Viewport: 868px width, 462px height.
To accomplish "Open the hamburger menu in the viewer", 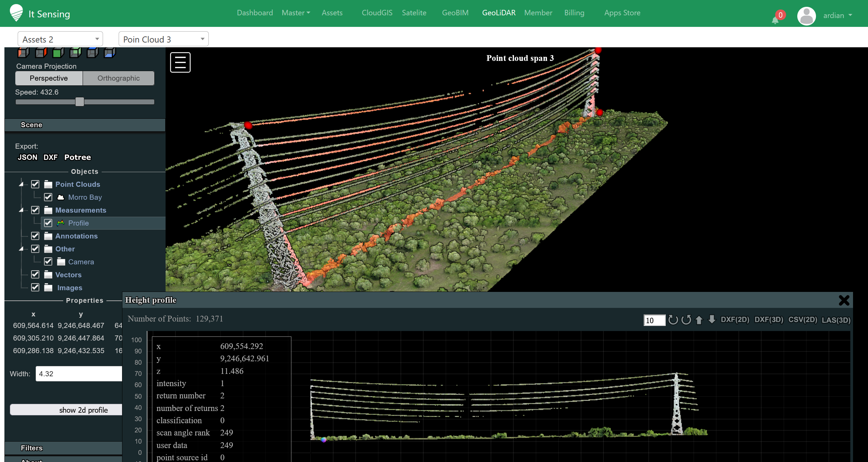I will click(180, 62).
